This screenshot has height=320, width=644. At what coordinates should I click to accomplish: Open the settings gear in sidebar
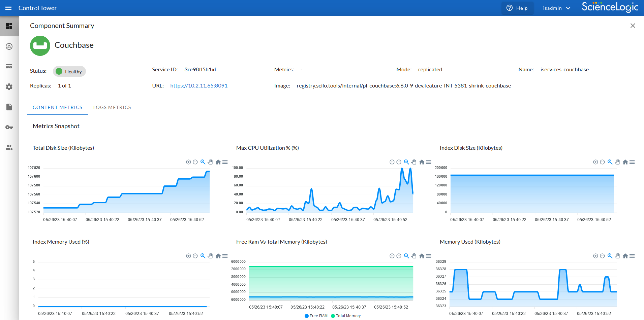(x=9, y=87)
